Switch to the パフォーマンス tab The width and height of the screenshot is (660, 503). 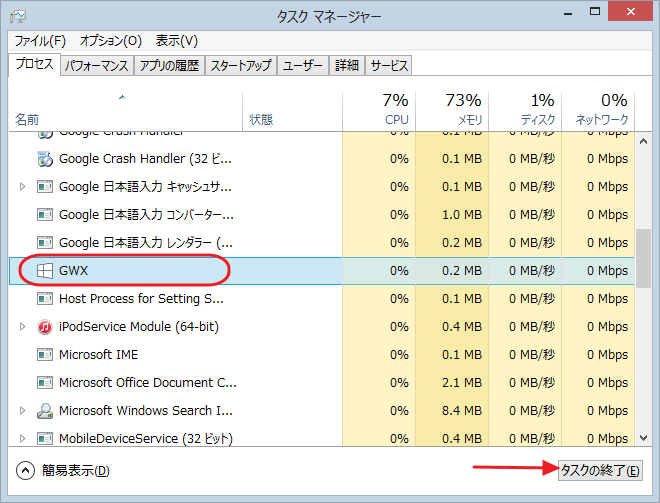(x=96, y=66)
